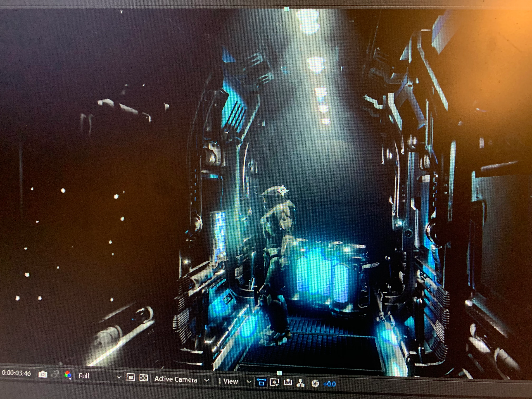Click the Reset Exposure aperture icon

coord(315,383)
